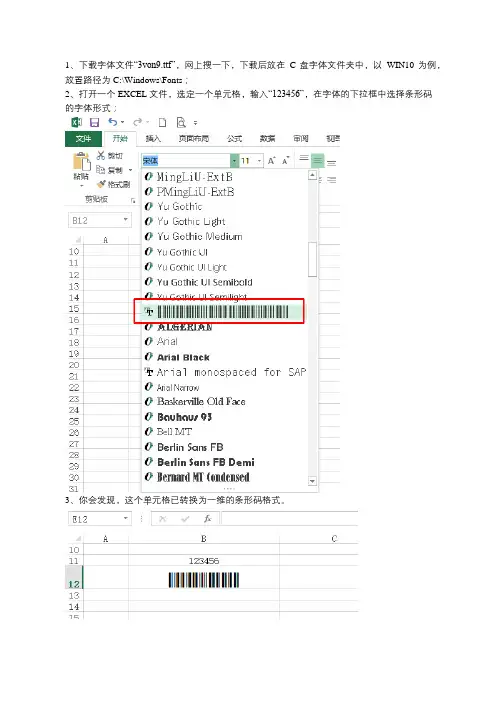Switch to the 插入 Insert tab
This screenshot has width=496, height=702.
(153, 139)
